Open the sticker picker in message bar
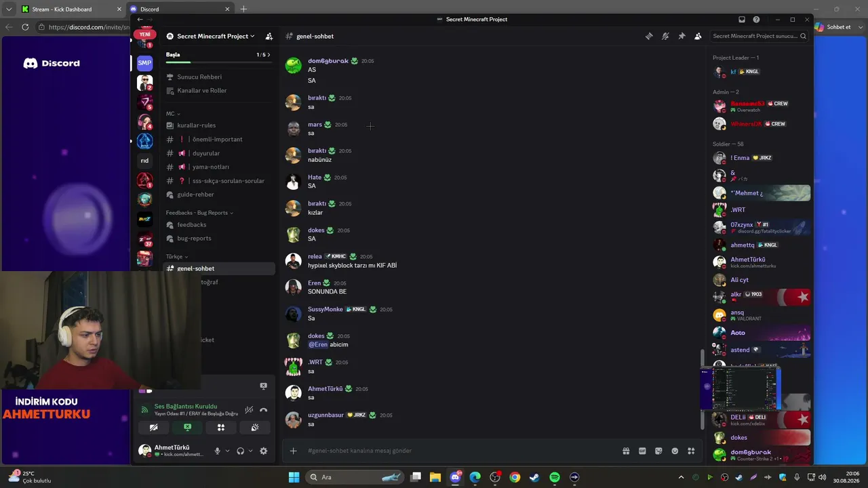The width and height of the screenshot is (868, 488). point(658,451)
